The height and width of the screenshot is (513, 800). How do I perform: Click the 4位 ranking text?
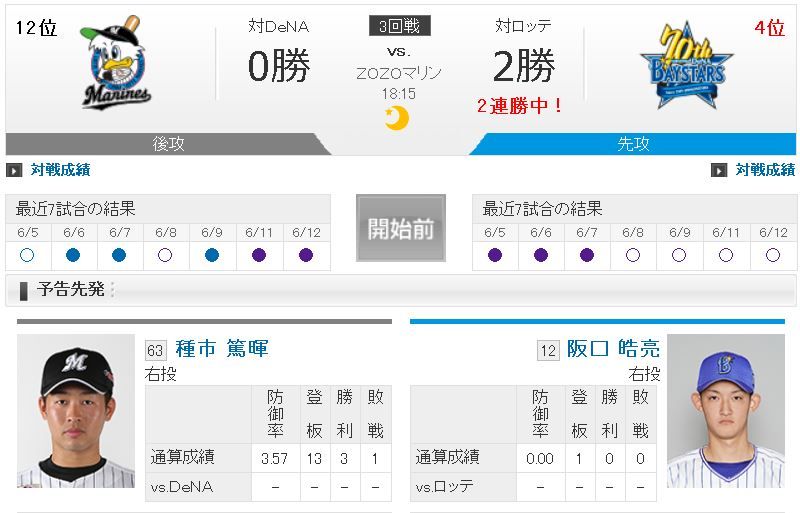769,28
